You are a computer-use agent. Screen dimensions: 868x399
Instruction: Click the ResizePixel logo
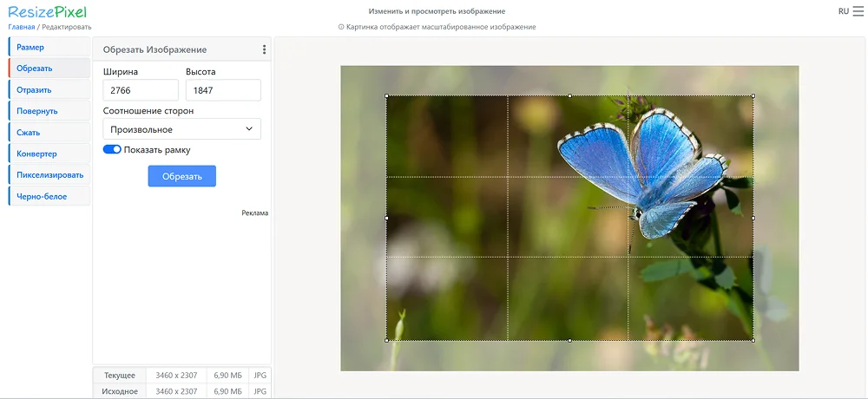[47, 11]
